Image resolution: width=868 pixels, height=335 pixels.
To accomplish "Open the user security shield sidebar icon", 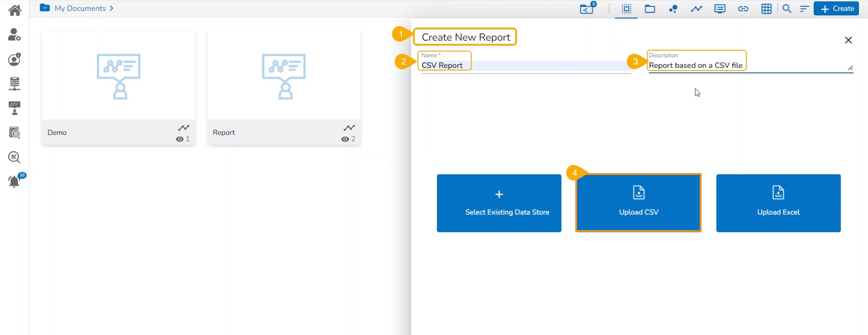I will point(14,59).
